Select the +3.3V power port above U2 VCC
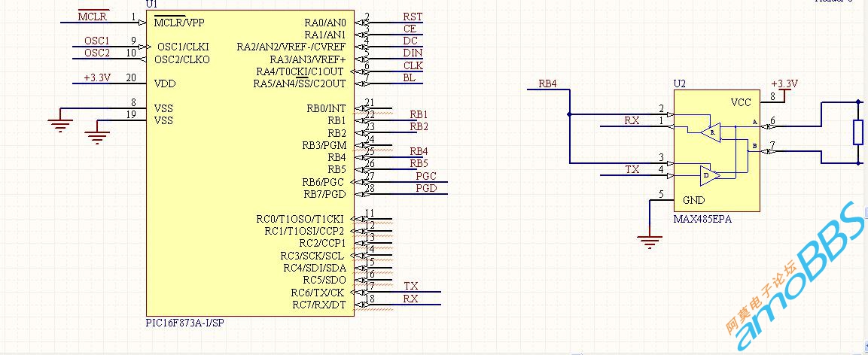 click(784, 89)
